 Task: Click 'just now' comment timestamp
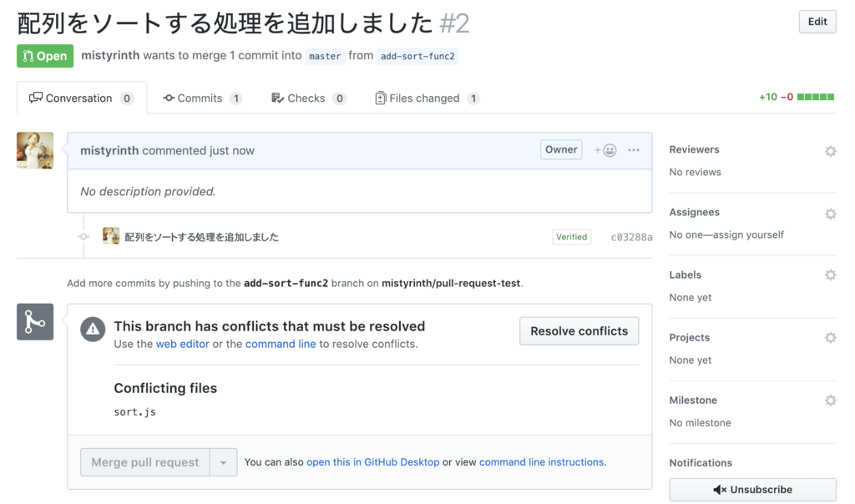(x=232, y=150)
